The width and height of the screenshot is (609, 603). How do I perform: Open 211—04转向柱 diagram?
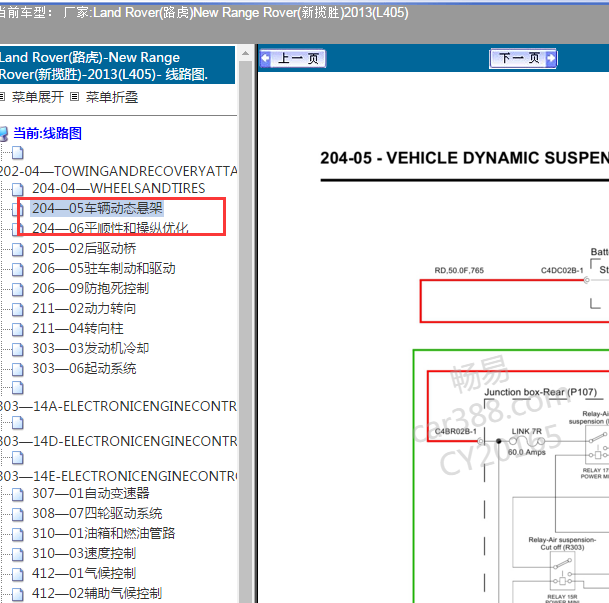click(x=78, y=328)
